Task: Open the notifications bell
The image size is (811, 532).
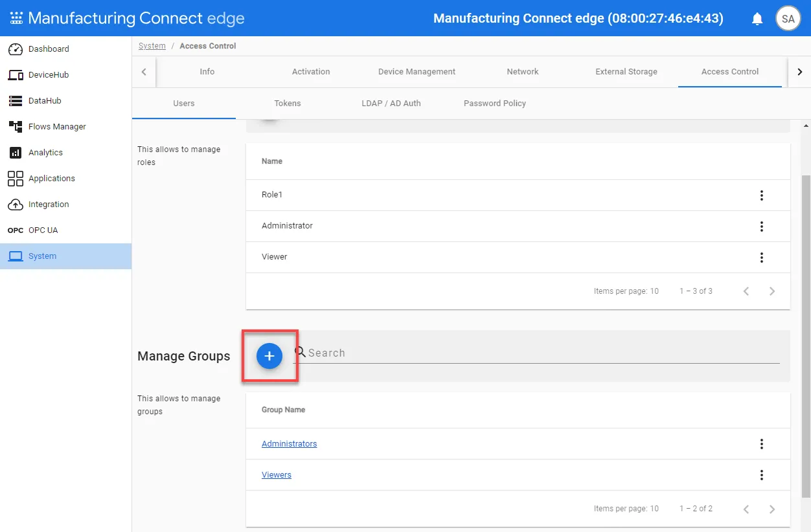Action: point(757,19)
